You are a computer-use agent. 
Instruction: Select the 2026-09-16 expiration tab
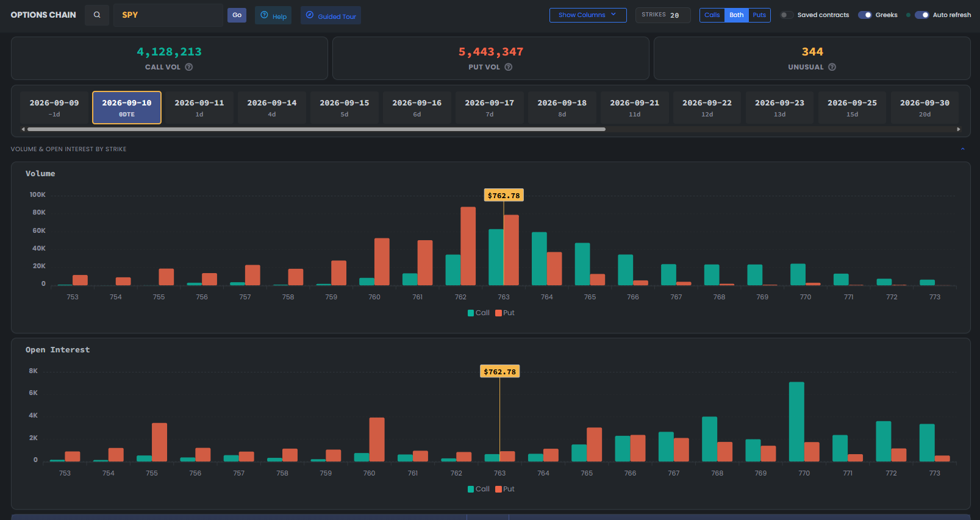[x=417, y=108]
